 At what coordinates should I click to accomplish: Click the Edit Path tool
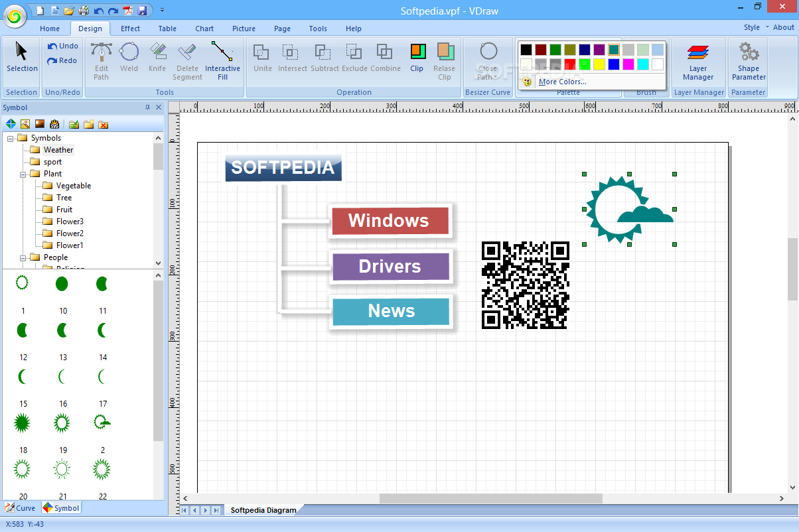[102, 61]
